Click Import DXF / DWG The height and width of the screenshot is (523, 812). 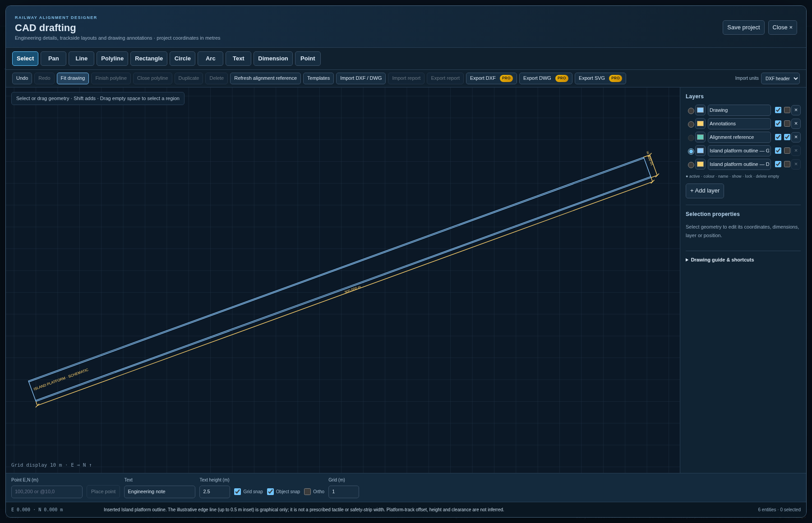click(x=361, y=78)
